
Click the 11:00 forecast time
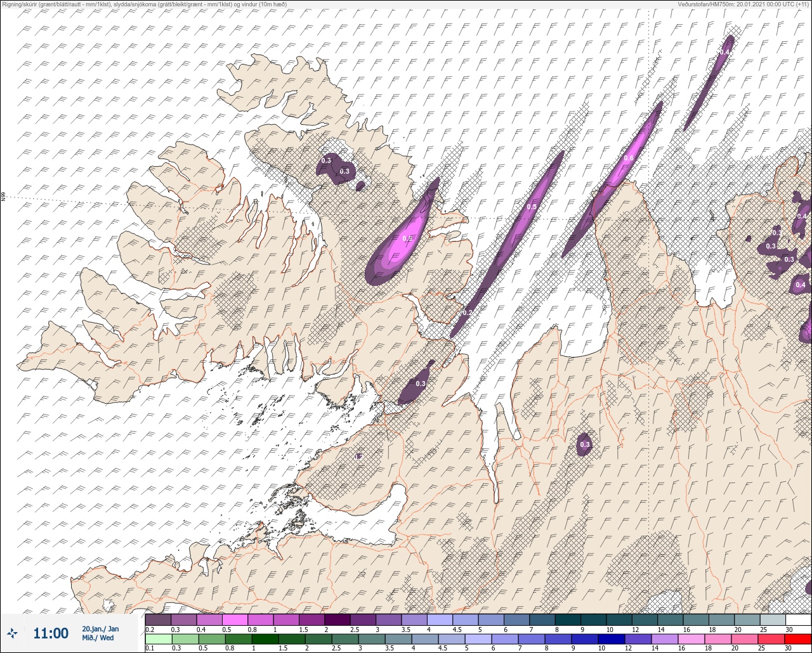[x=51, y=633]
